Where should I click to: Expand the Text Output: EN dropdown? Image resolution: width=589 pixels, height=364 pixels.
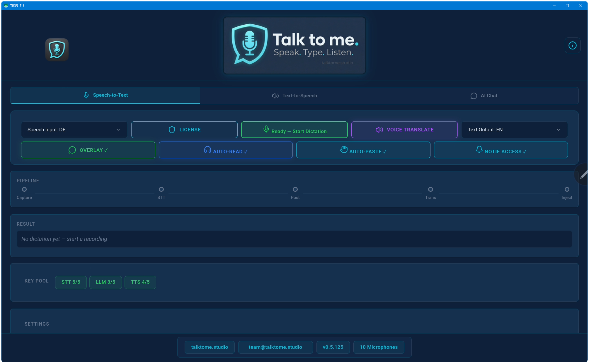tap(514, 130)
